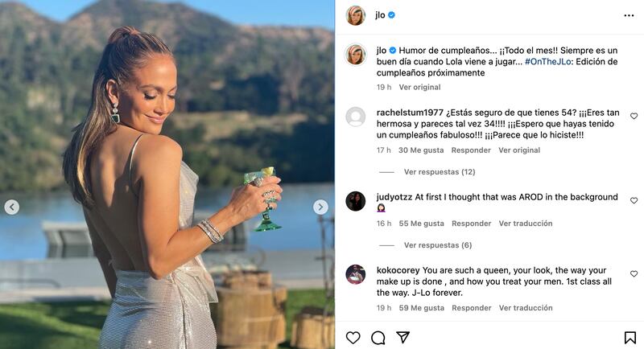Screen dimensions: 644x349
Task: Expand Ver respuestas (12) replies
Action: [439, 172]
